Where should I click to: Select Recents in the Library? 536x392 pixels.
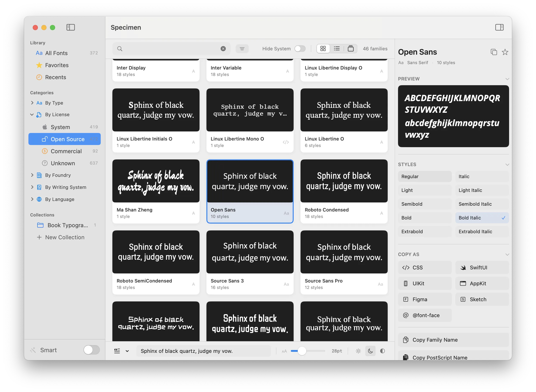[x=56, y=77]
